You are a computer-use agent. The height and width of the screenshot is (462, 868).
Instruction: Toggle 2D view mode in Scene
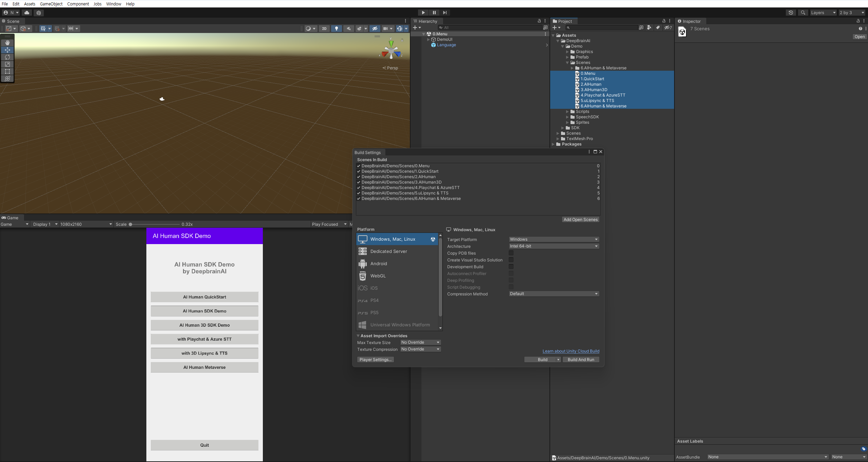(x=324, y=29)
